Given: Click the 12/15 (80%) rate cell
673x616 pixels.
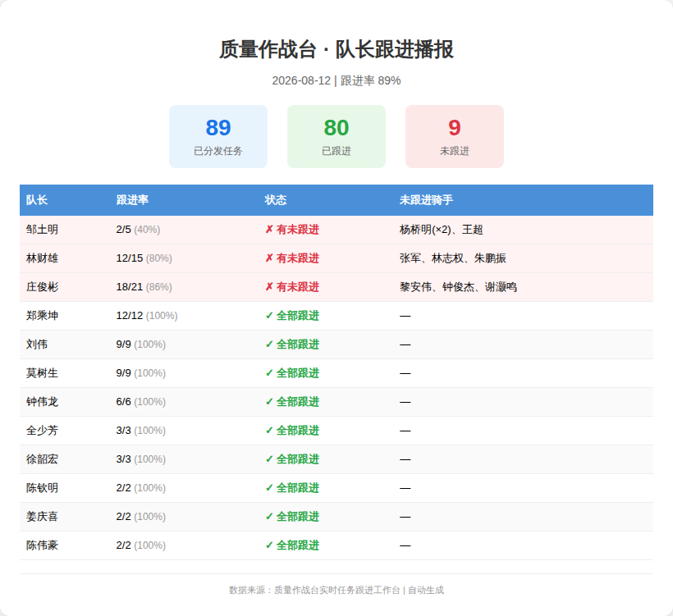Looking at the screenshot, I should [x=144, y=258].
